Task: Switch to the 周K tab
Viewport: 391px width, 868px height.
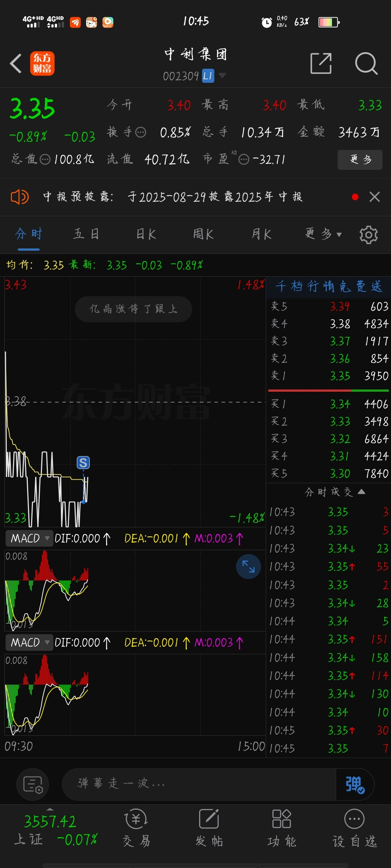Action: pos(203,234)
